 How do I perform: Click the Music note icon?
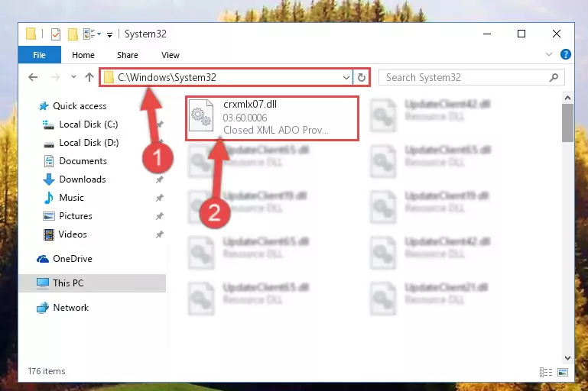click(x=49, y=198)
